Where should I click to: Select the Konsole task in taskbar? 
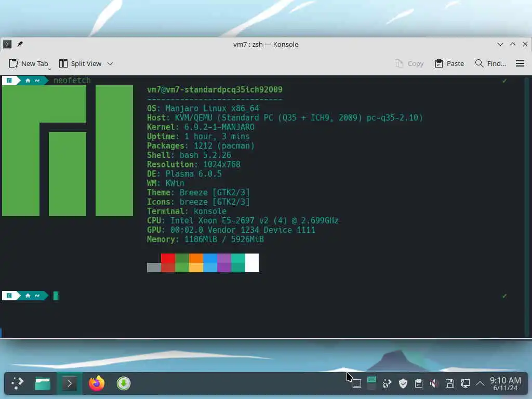coord(70,384)
